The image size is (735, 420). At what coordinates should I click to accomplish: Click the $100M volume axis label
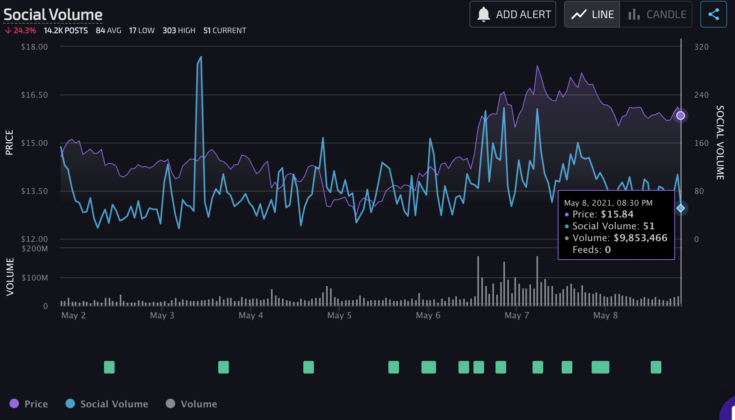34,278
